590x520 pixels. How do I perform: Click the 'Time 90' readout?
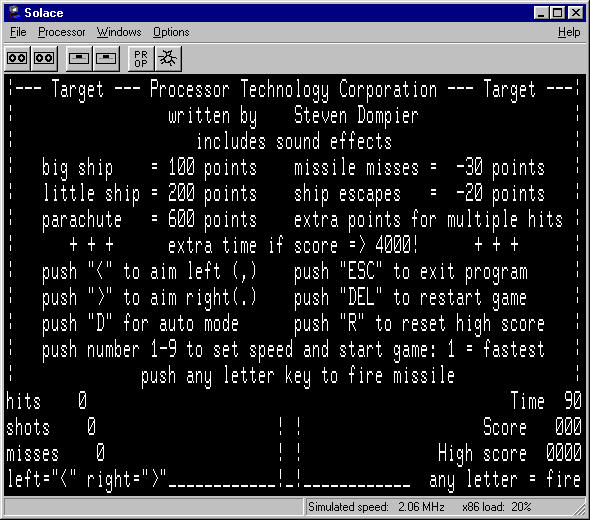[x=546, y=401]
